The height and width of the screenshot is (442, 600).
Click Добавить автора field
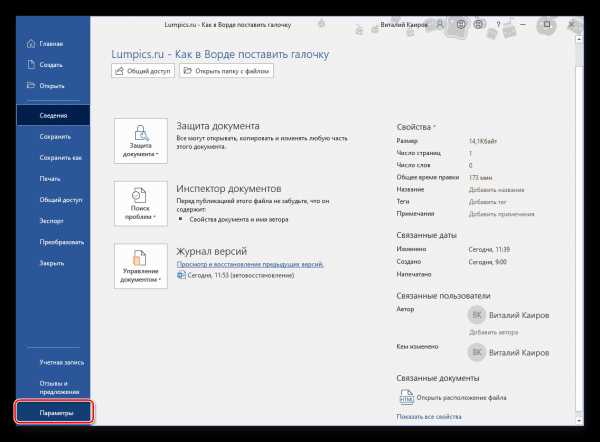click(x=494, y=332)
